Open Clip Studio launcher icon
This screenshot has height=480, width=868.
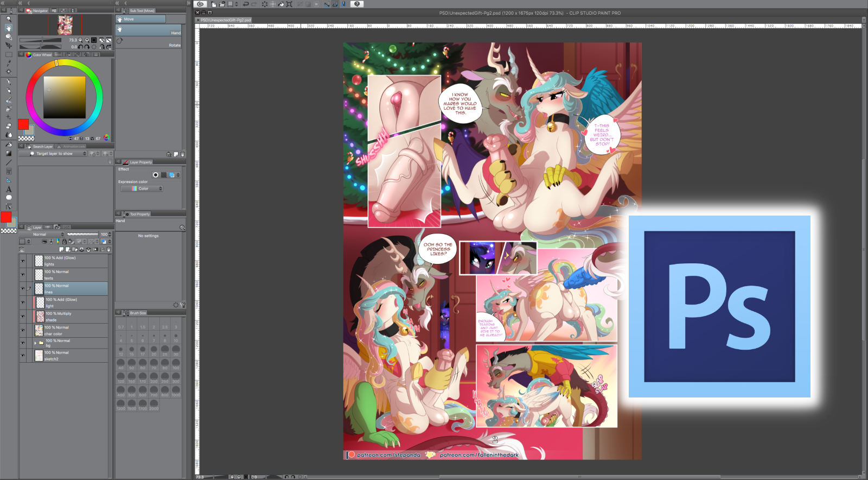pos(201,4)
